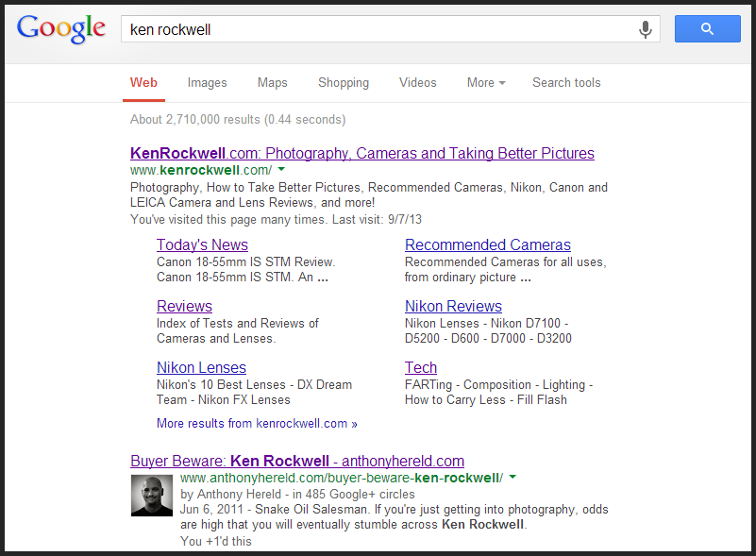
Task: Open the Buyer Beware: Ken Rockwell result
Action: point(297,462)
